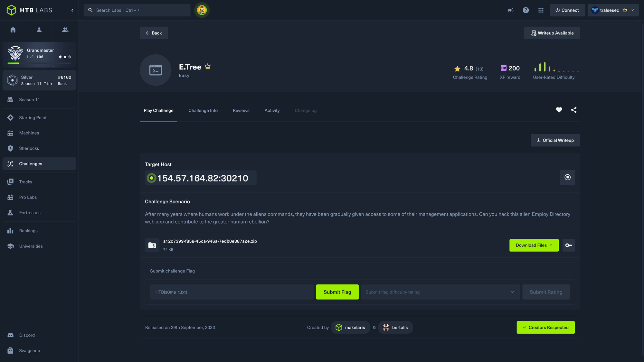Click the Tracks sidebar icon
The image size is (644, 362).
click(x=10, y=182)
